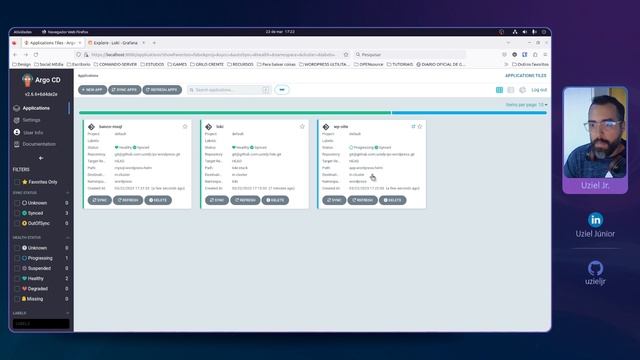Collapse the Labels filter section

[67, 313]
